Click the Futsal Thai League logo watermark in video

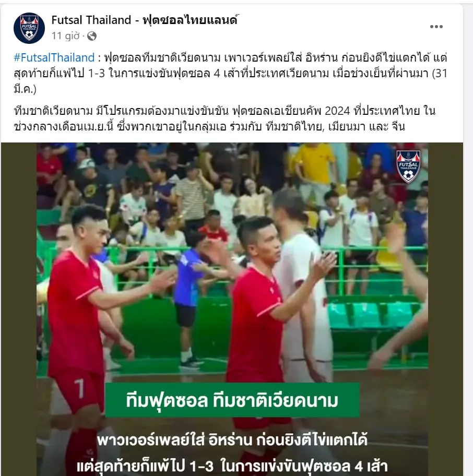click(408, 166)
